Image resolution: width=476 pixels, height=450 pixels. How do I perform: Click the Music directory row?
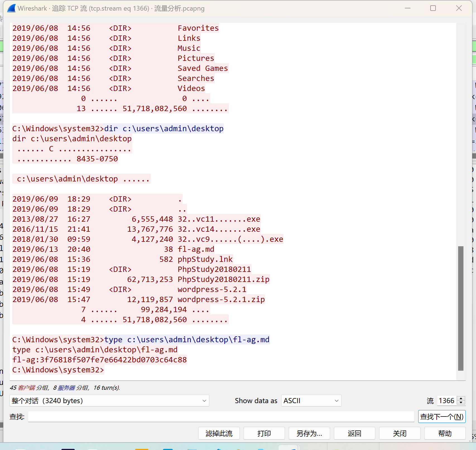click(107, 48)
